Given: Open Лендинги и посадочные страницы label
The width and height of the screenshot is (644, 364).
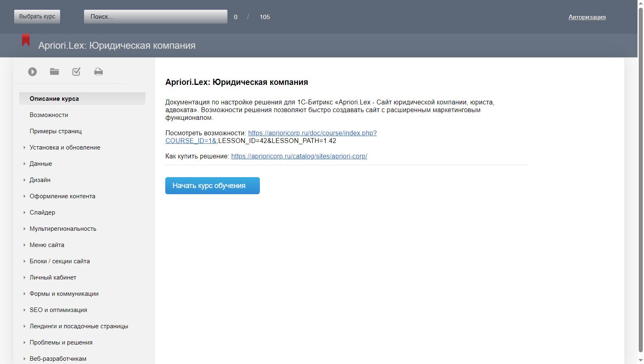Looking at the screenshot, I should point(79,326).
